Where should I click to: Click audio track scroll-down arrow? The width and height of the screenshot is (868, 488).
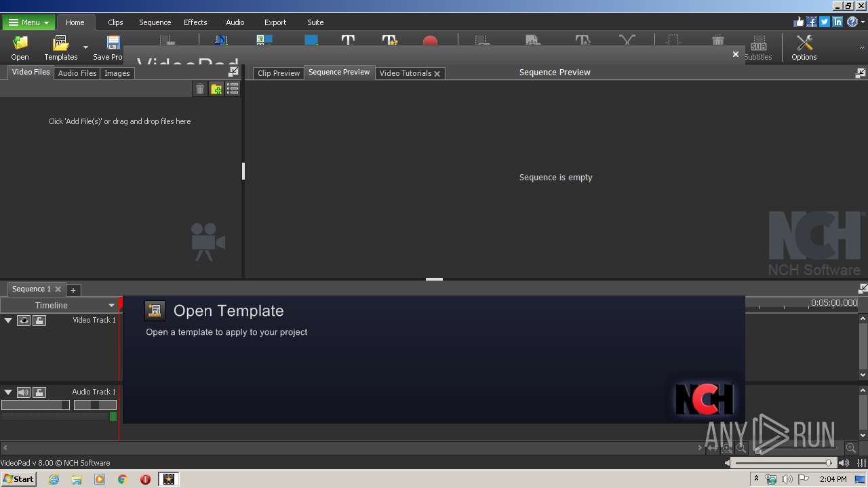click(x=863, y=435)
